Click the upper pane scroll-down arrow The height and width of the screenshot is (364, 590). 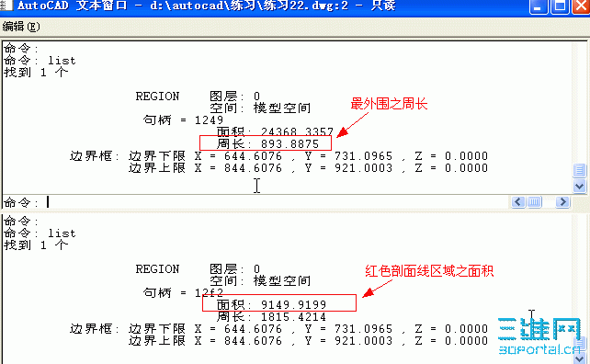pos(580,186)
